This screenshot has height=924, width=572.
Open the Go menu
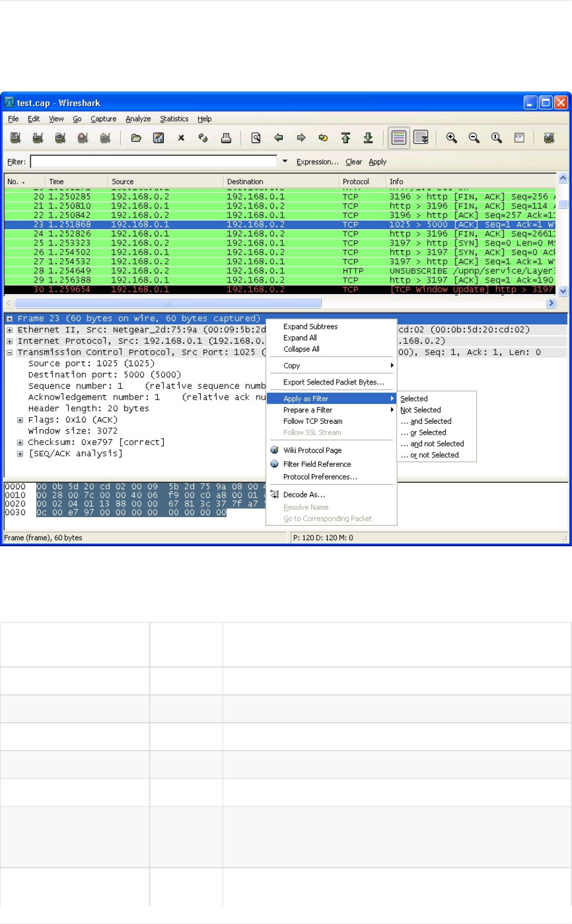[77, 119]
